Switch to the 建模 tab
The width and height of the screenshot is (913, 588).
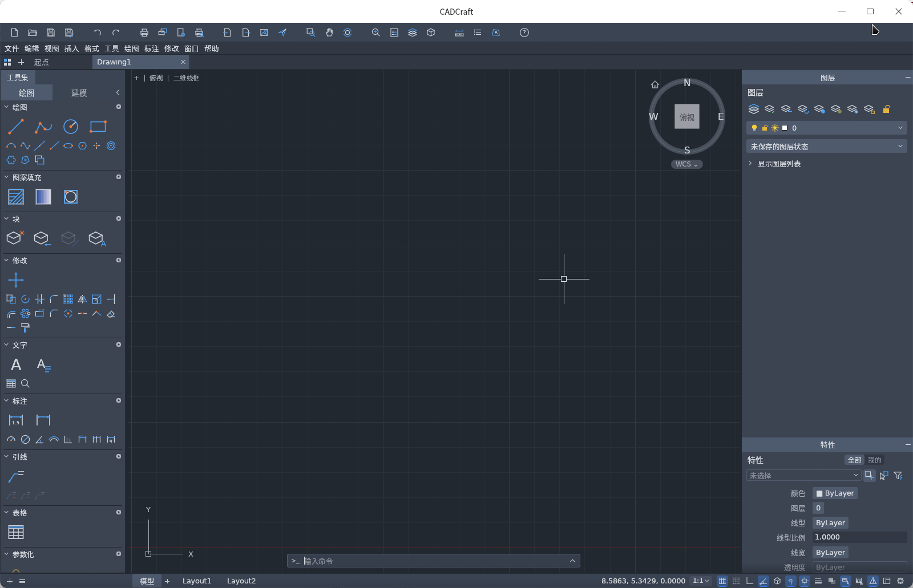coord(79,92)
